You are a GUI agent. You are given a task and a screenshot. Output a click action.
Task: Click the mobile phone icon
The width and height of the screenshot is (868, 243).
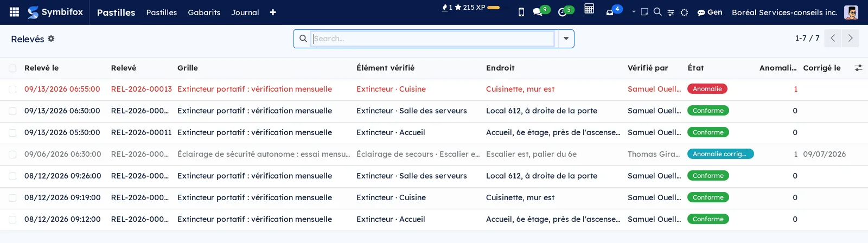pos(521,12)
